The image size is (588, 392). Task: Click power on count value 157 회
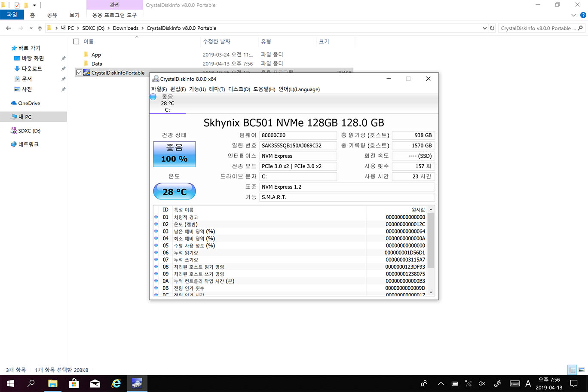coord(413,166)
